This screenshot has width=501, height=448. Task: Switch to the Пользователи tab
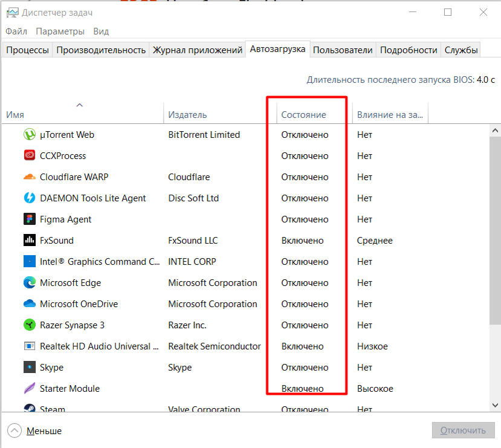click(343, 50)
